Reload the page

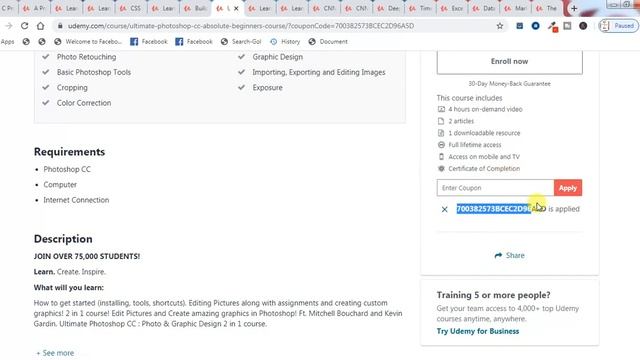click(24, 26)
